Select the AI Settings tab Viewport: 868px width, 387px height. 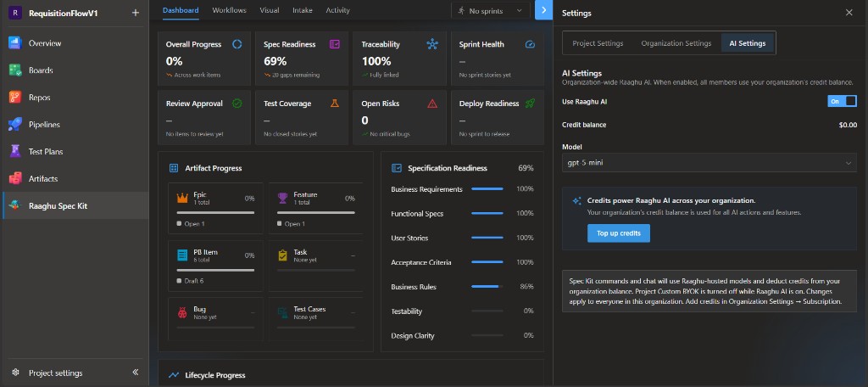click(748, 43)
